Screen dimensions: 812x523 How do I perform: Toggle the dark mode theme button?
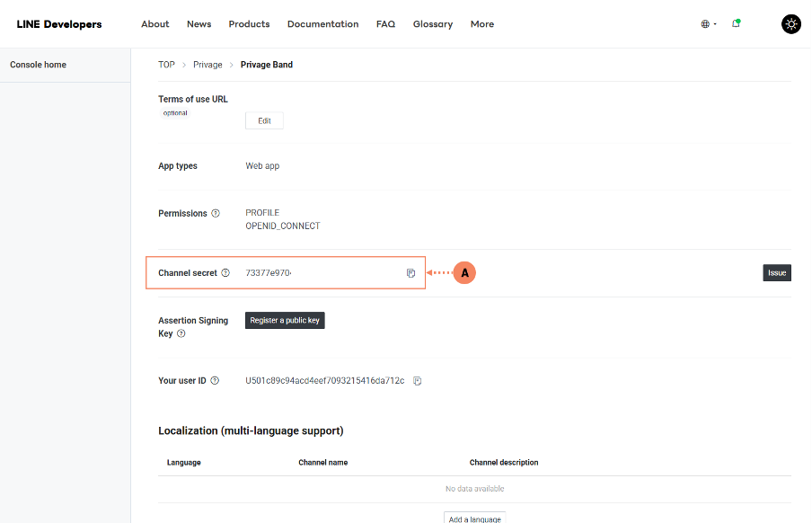click(790, 24)
